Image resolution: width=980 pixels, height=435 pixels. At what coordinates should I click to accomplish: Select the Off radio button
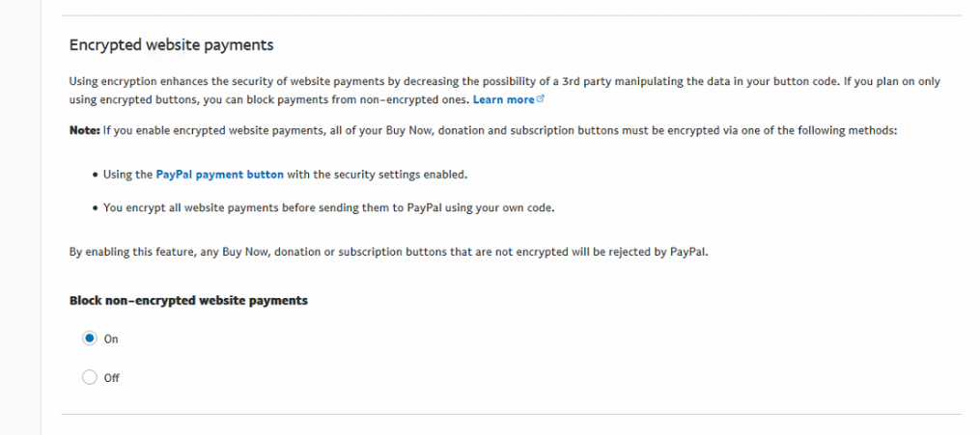coord(90,377)
